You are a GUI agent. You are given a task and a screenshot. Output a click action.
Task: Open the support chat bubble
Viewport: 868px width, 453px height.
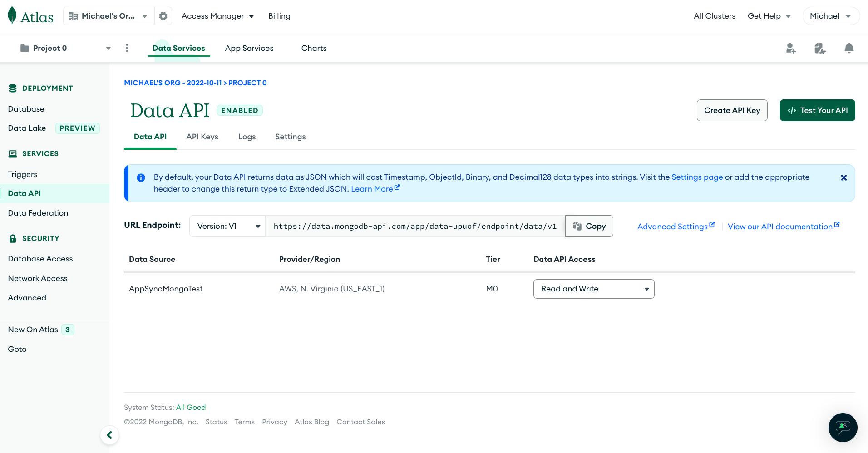point(843,428)
